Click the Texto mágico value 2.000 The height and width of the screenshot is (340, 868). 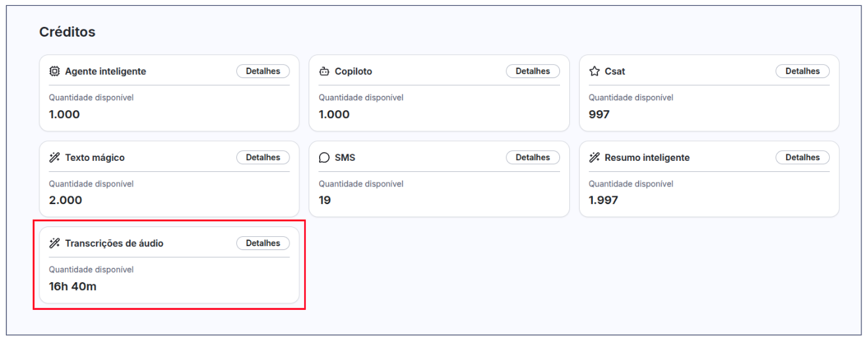coord(66,200)
